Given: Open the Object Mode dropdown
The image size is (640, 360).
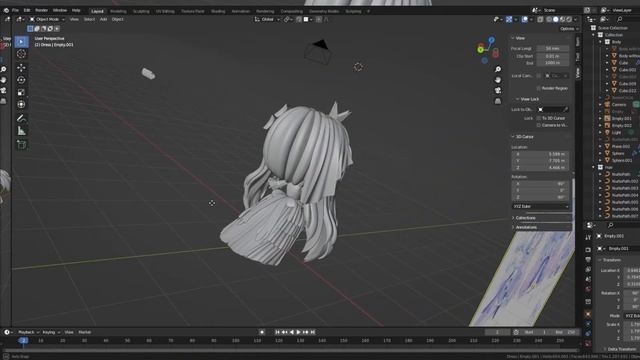Looking at the screenshot, I should coord(47,19).
